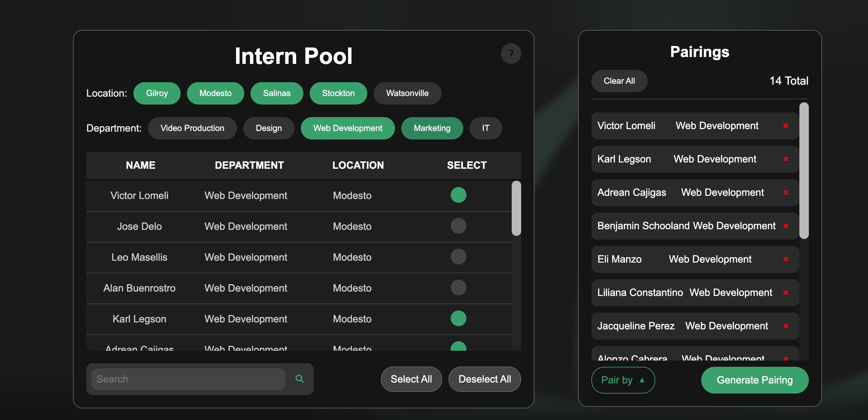The image size is (868, 420).
Task: Deselect Victor Lomeli's select circle
Action: tap(458, 195)
